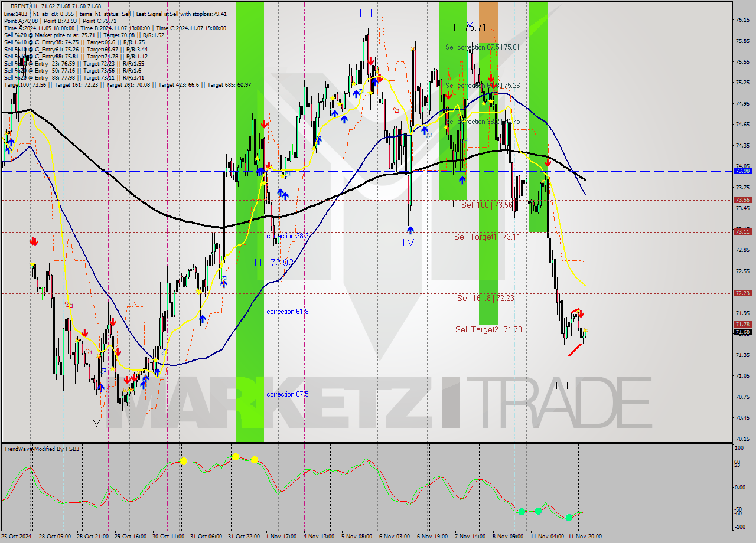756x543 pixels.
Task: Select the 73.56 red price tag on axis
Action: [742, 200]
